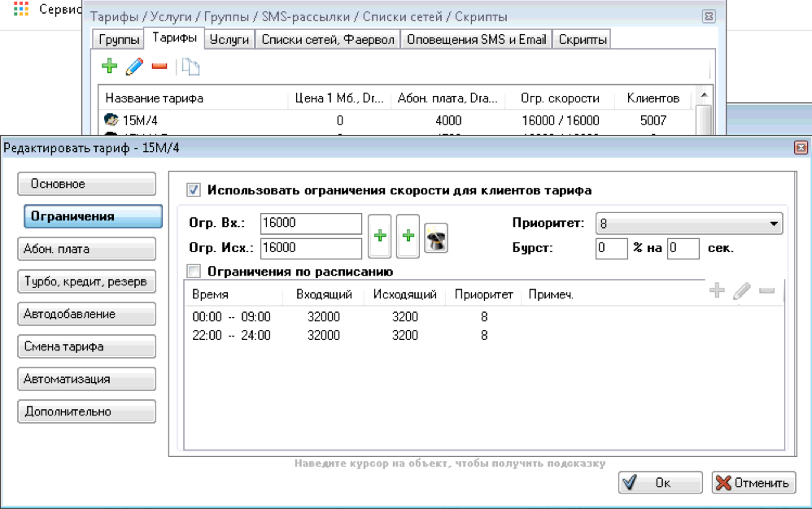Click the schedule Приоритет column header

(483, 294)
